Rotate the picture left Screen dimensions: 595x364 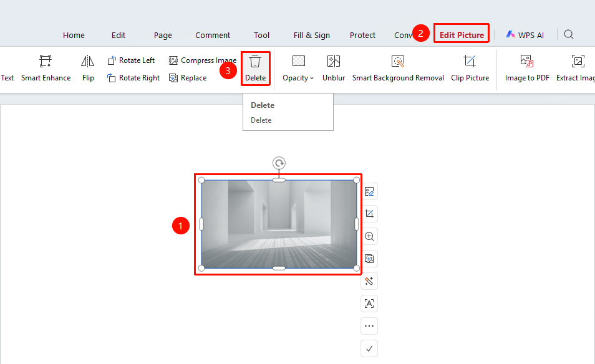tap(132, 60)
